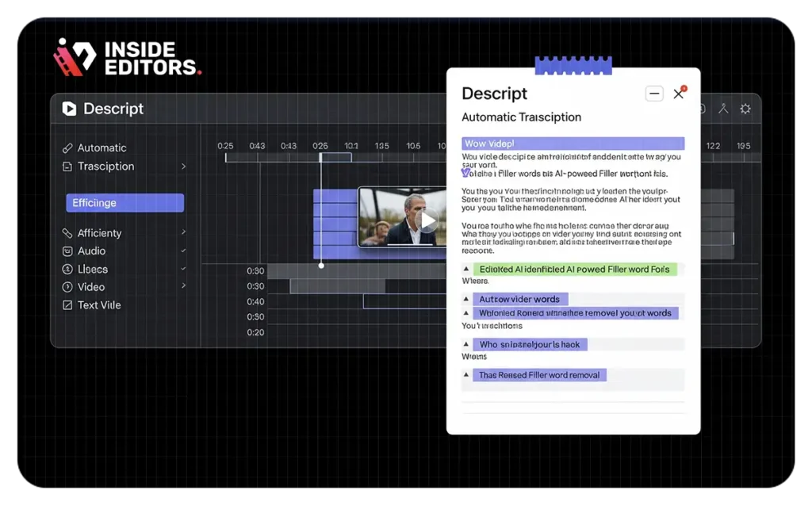Toggle the purple check mark beside Filler words
Image resolution: width=812 pixels, height=505 pixels.
tap(465, 173)
